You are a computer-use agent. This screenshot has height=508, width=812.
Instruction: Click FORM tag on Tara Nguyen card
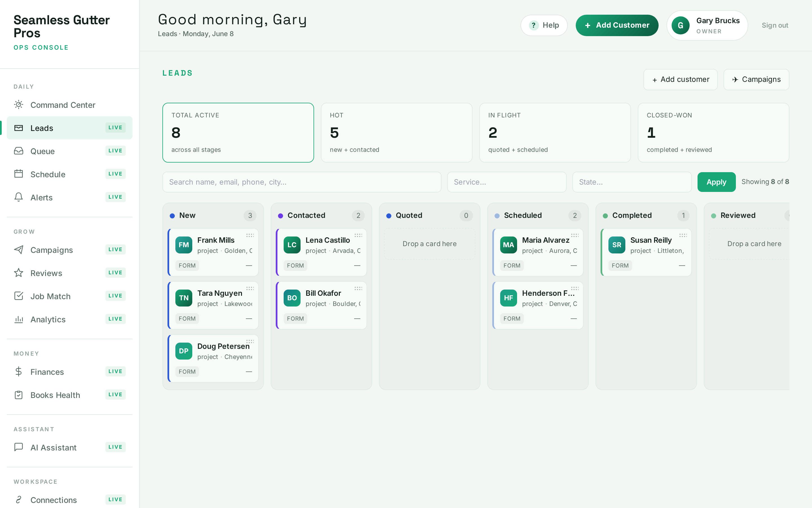tap(187, 319)
